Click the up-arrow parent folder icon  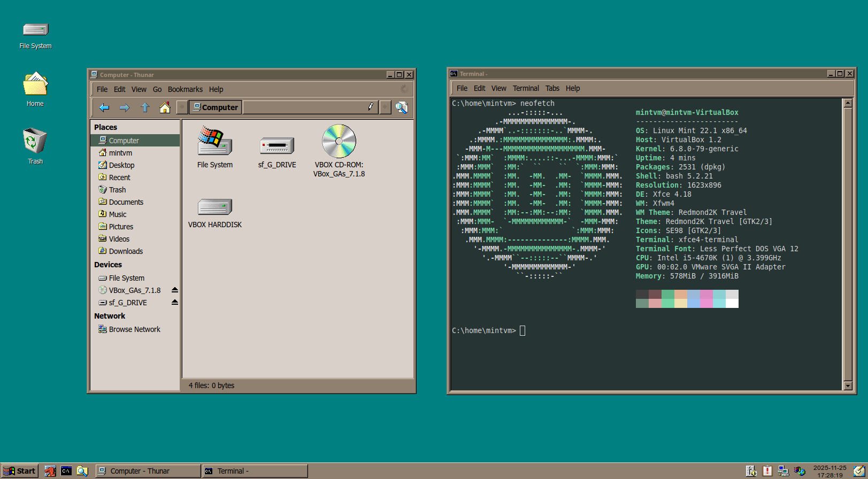tap(144, 108)
